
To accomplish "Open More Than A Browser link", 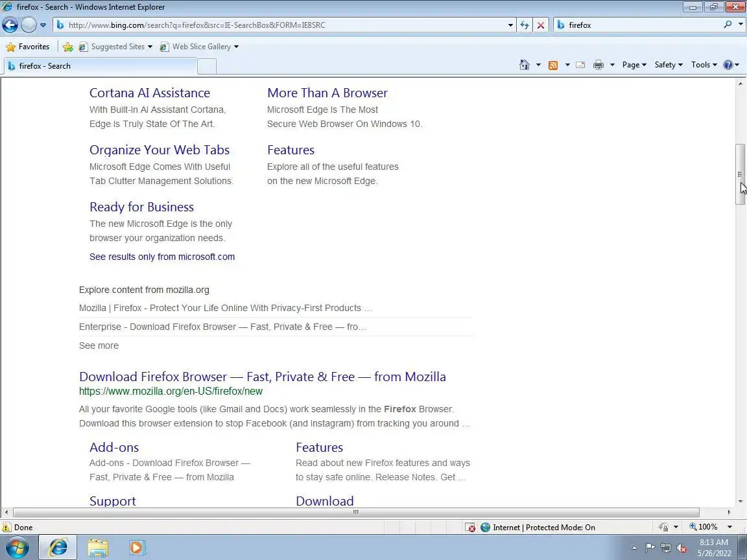I will [327, 93].
